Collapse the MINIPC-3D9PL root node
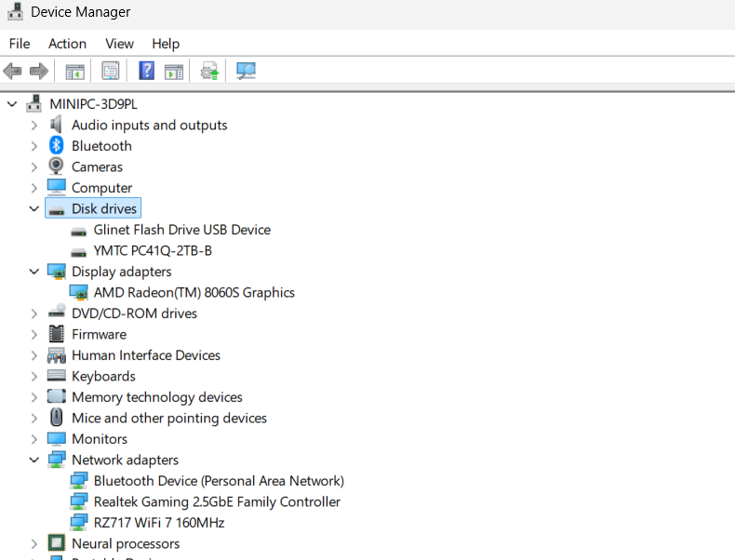Screen dimensions: 735x560 click(12, 104)
